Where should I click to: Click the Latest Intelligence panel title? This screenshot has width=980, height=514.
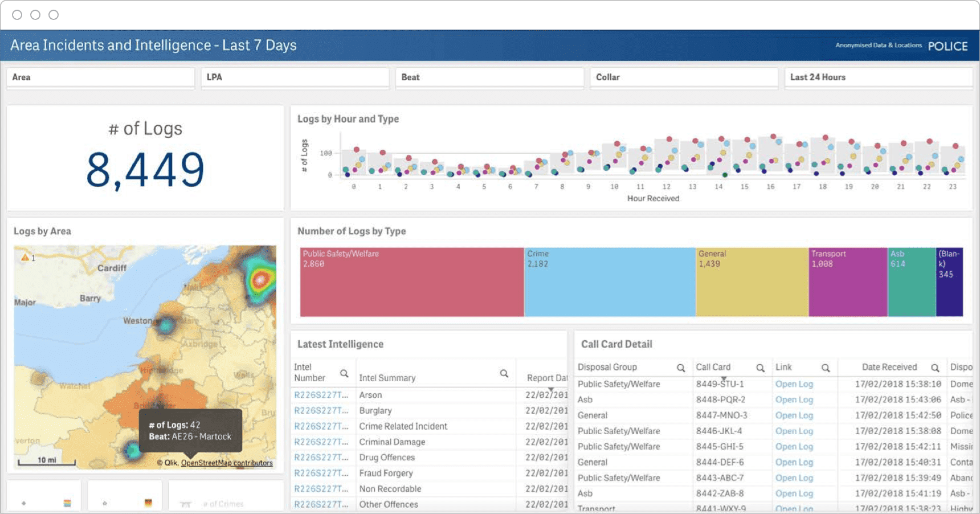[340, 344]
